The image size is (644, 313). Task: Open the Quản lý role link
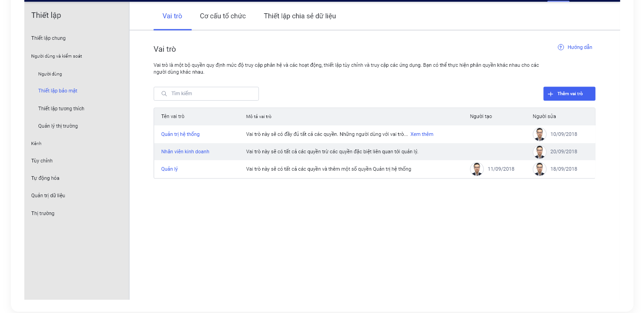pyautogui.click(x=169, y=169)
